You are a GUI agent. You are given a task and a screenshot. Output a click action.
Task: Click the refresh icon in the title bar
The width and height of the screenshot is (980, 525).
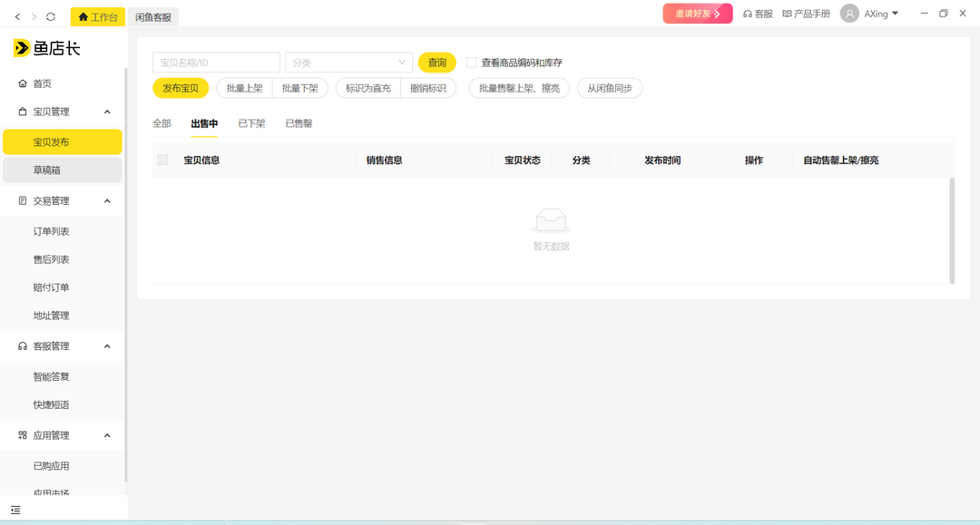(x=51, y=15)
